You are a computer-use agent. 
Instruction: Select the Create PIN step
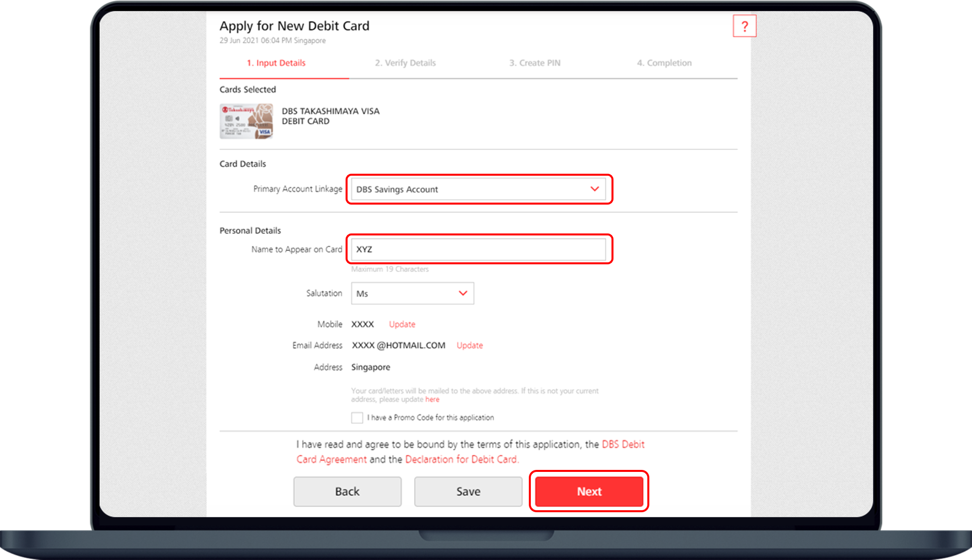534,63
